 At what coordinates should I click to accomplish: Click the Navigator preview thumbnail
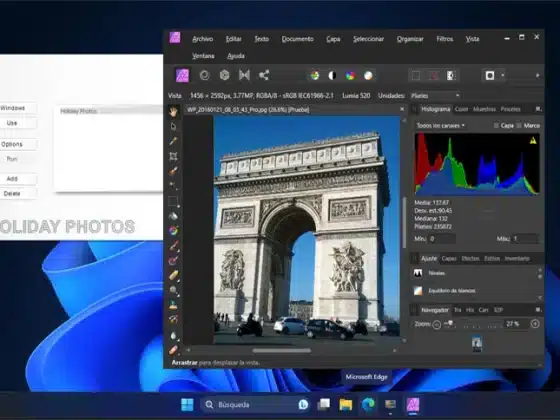(x=477, y=343)
